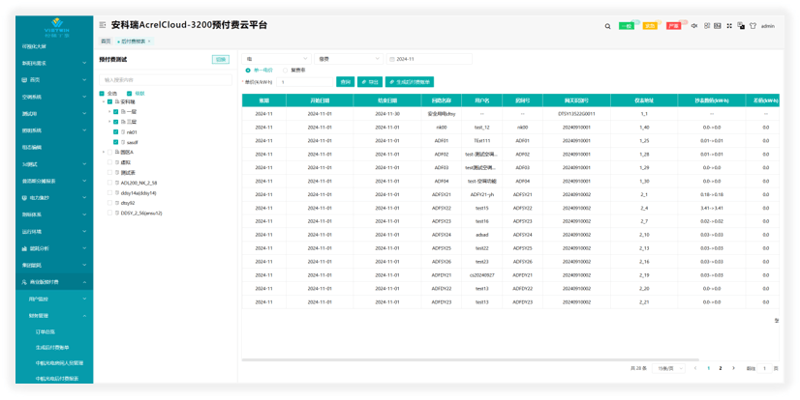
Task: Click the jump-to-page input field
Action: tap(764, 368)
